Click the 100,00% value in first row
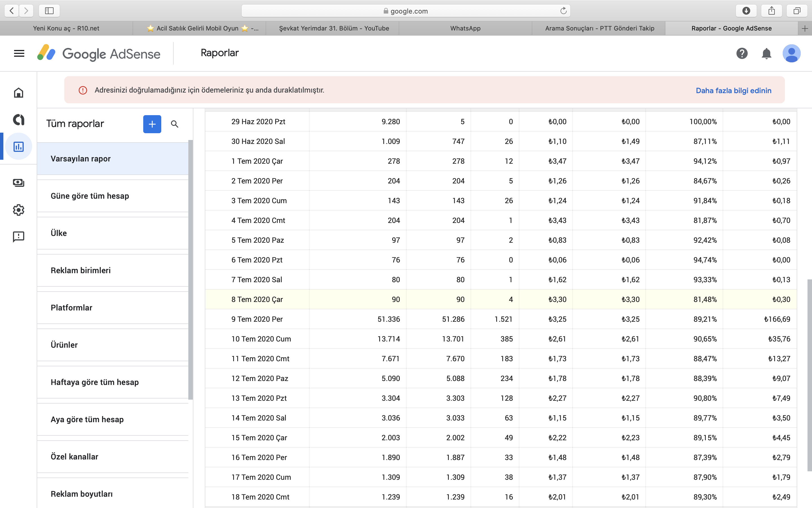Viewport: 812px width, 508px height. click(703, 122)
